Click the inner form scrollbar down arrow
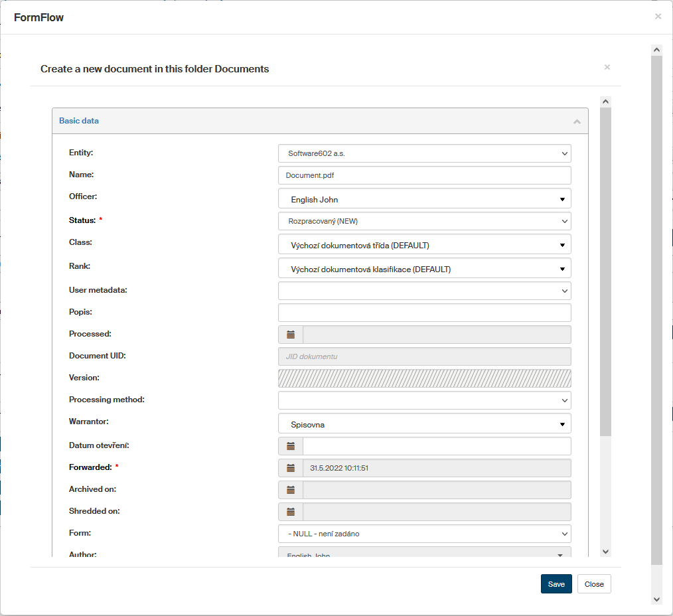The height and width of the screenshot is (616, 673). [x=605, y=551]
